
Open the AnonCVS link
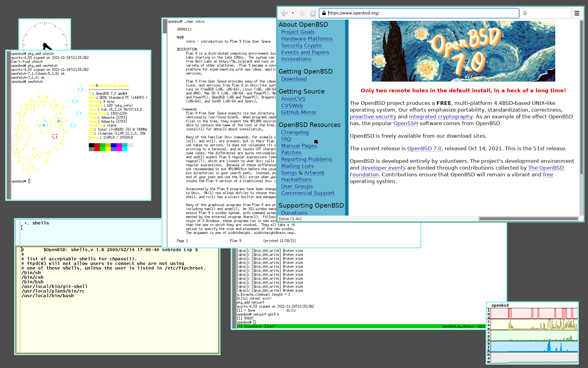tap(293, 99)
